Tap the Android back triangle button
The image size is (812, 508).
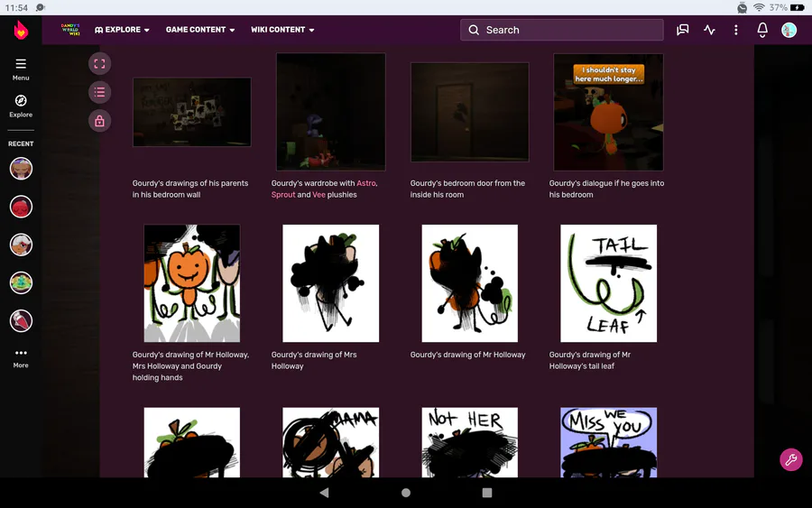[x=325, y=493]
